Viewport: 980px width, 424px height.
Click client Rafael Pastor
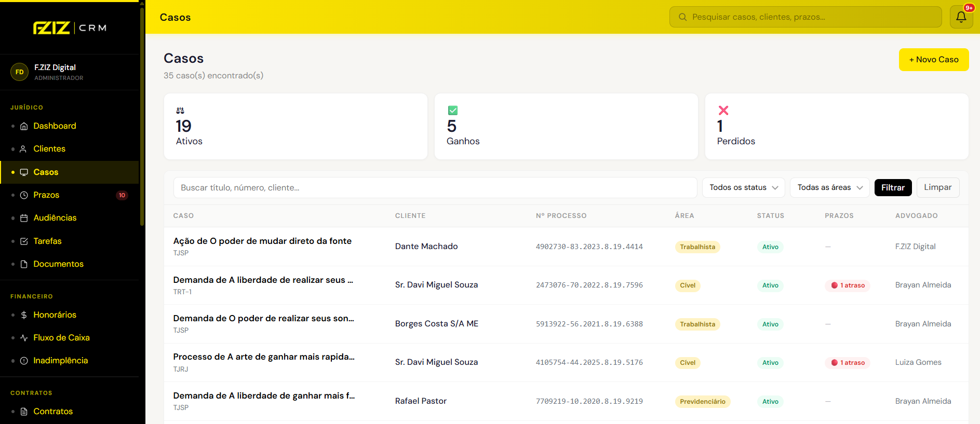pyautogui.click(x=421, y=401)
